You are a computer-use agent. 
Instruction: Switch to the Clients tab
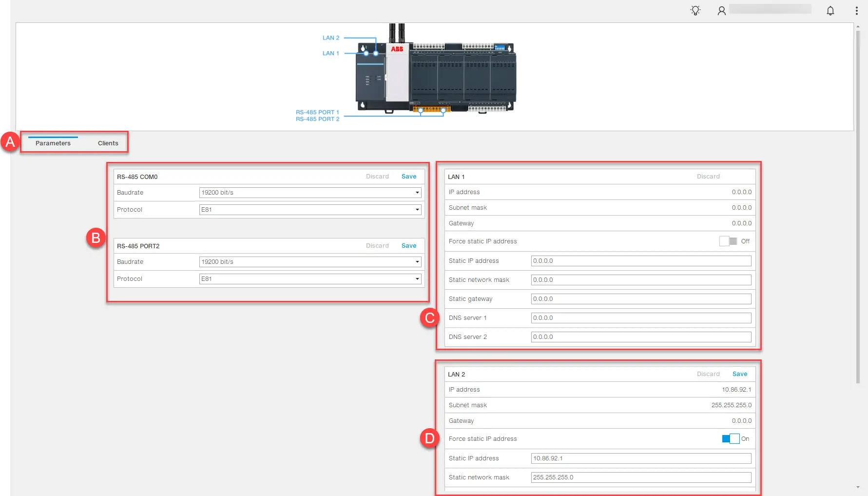[108, 143]
